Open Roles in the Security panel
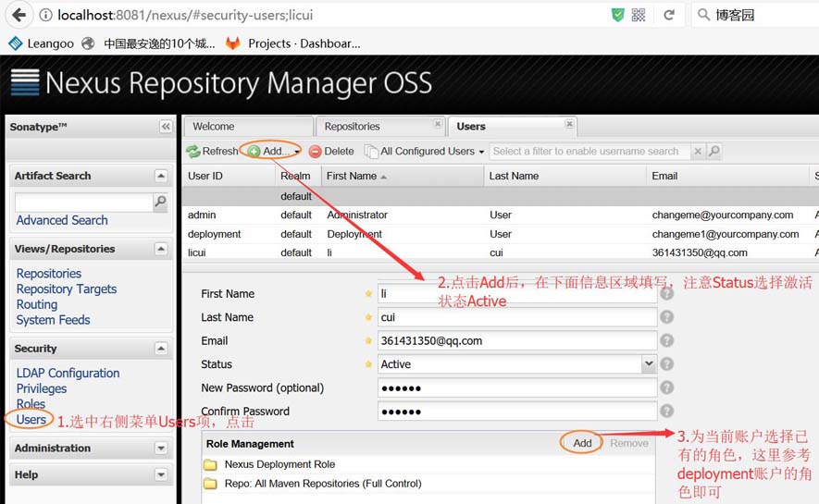Screen dimensions: 819x504 coord(31,404)
